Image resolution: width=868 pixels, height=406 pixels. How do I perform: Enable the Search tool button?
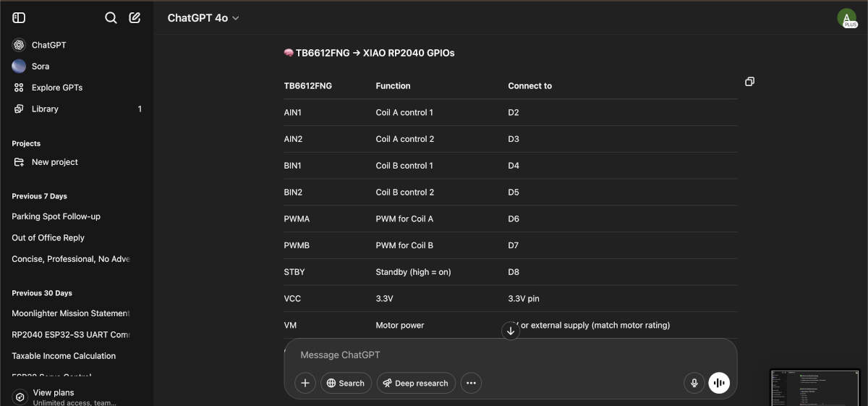pos(346,383)
